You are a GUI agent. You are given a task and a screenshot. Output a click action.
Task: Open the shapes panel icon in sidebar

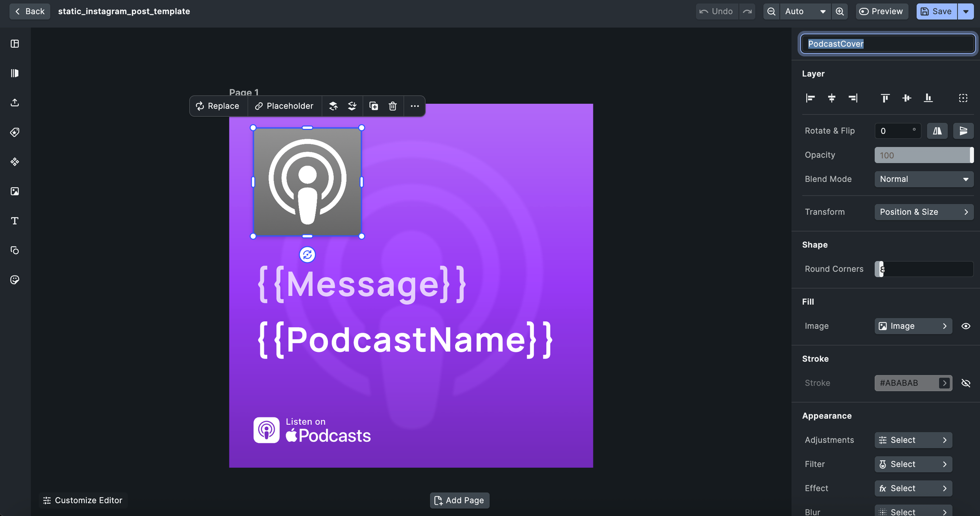[15, 250]
